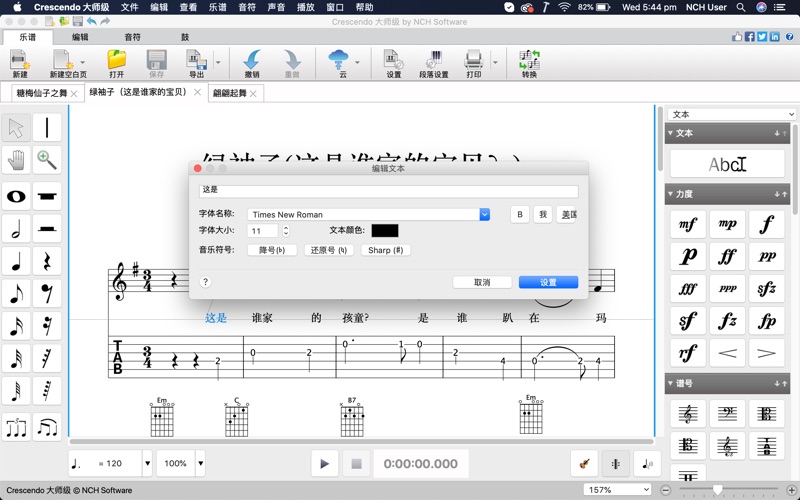The height and width of the screenshot is (500, 800).
Task: Select the arrow pointer tool
Action: (x=16, y=128)
